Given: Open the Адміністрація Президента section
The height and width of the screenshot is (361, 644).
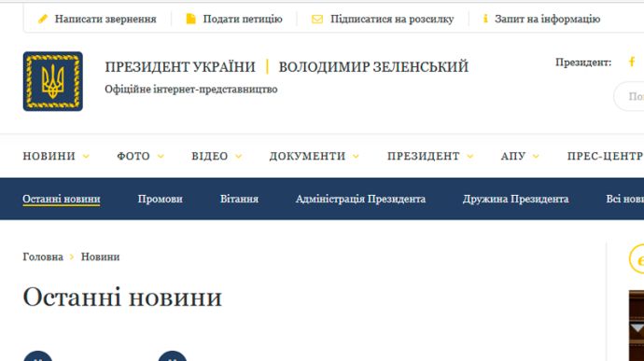Looking at the screenshot, I should (x=360, y=199).
